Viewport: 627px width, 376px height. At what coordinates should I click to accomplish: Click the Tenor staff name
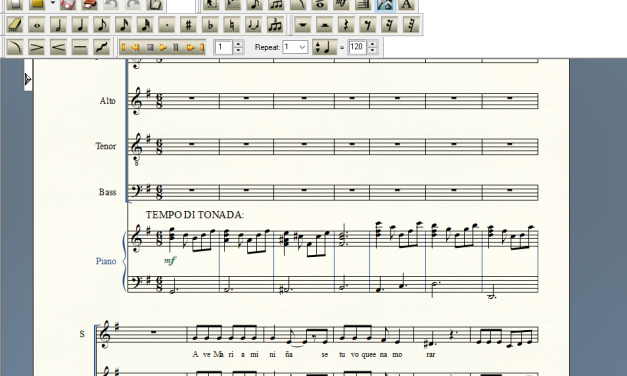click(106, 146)
